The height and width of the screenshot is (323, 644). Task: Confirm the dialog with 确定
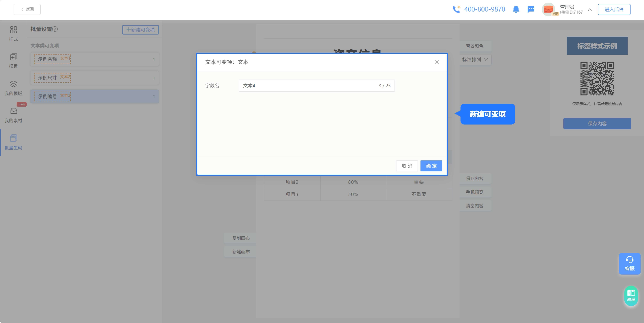[431, 166]
